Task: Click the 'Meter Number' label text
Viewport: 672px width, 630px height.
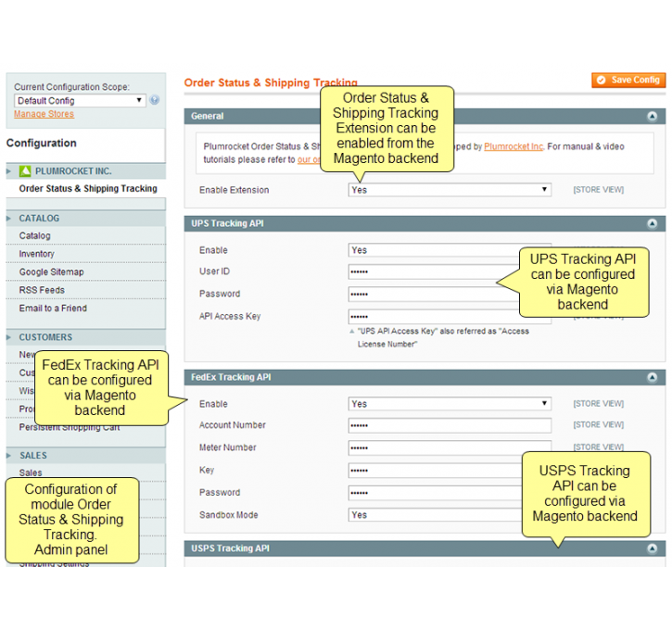Action: 228,447
